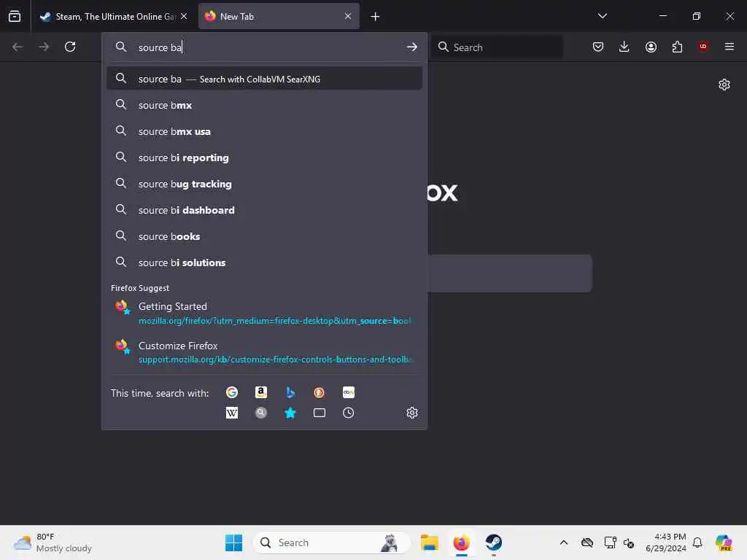
Task: Open the Extensions puzzle icon
Action: click(677, 47)
